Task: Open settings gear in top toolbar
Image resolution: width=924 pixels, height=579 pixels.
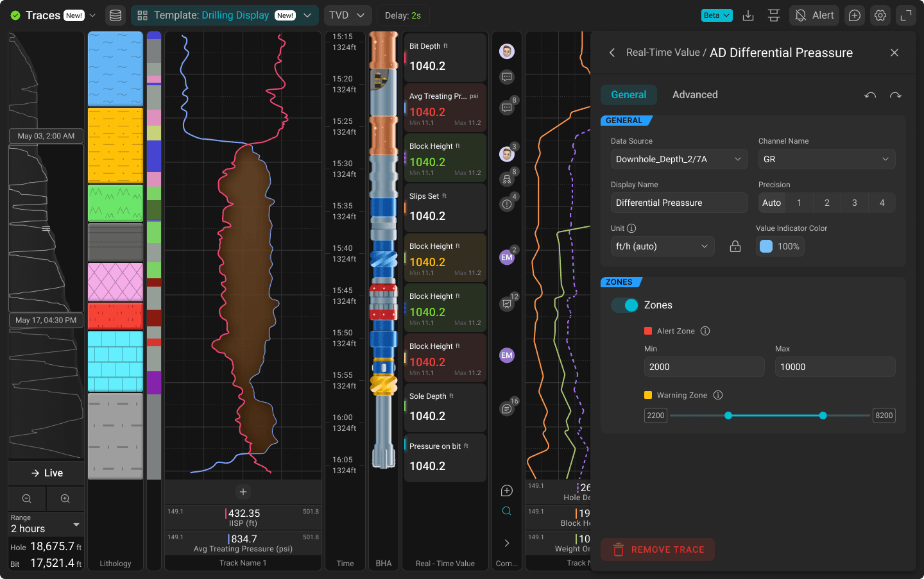Action: pos(880,15)
